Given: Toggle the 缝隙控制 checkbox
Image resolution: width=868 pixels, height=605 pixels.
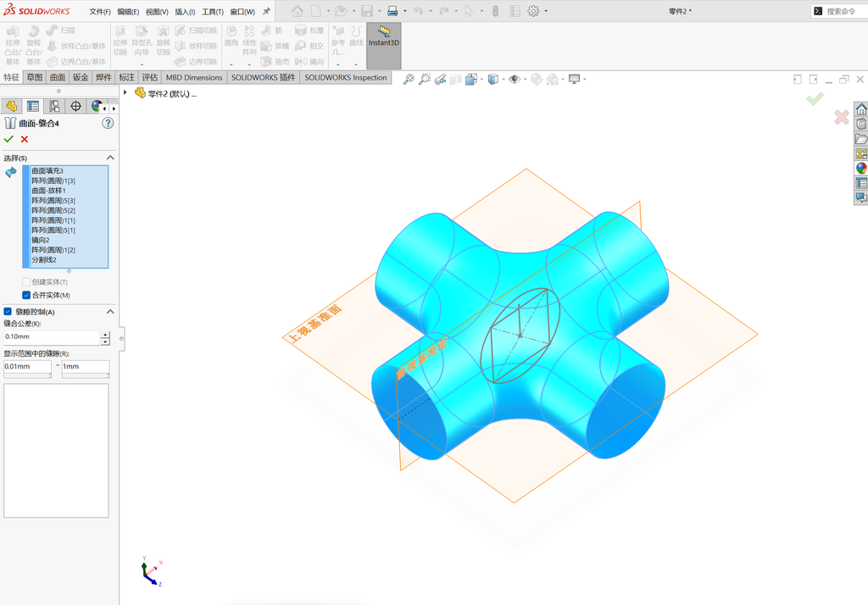Looking at the screenshot, I should tap(8, 312).
